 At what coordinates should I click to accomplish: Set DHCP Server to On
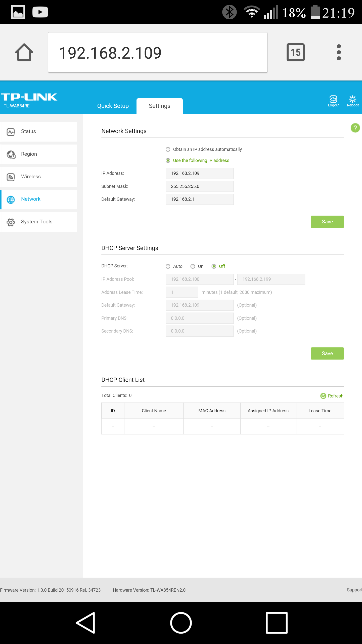[193, 266]
